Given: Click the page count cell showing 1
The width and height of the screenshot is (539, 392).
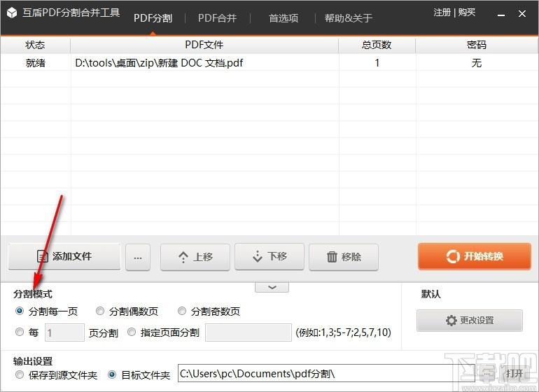Looking at the screenshot, I should (377, 63).
